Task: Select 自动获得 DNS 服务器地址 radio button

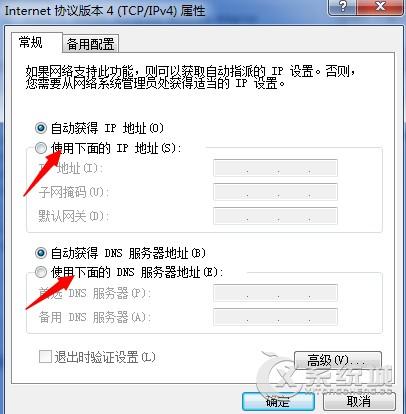Action: 41,253
